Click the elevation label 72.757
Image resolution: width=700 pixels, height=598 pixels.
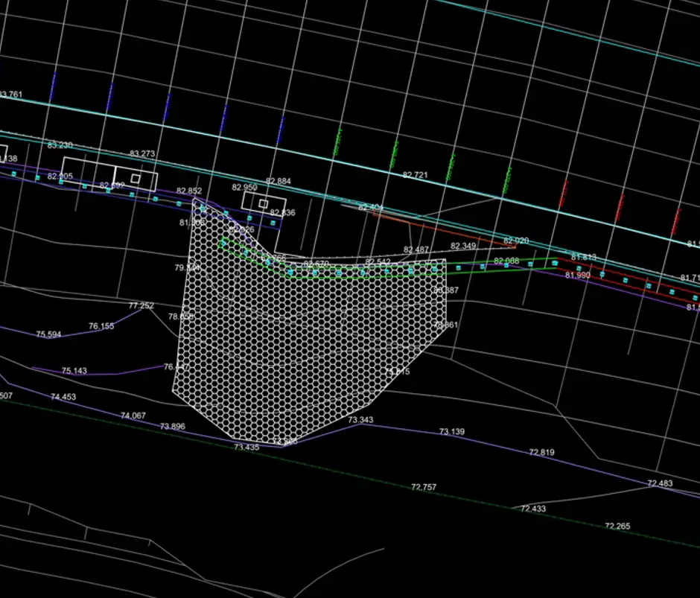[424, 487]
